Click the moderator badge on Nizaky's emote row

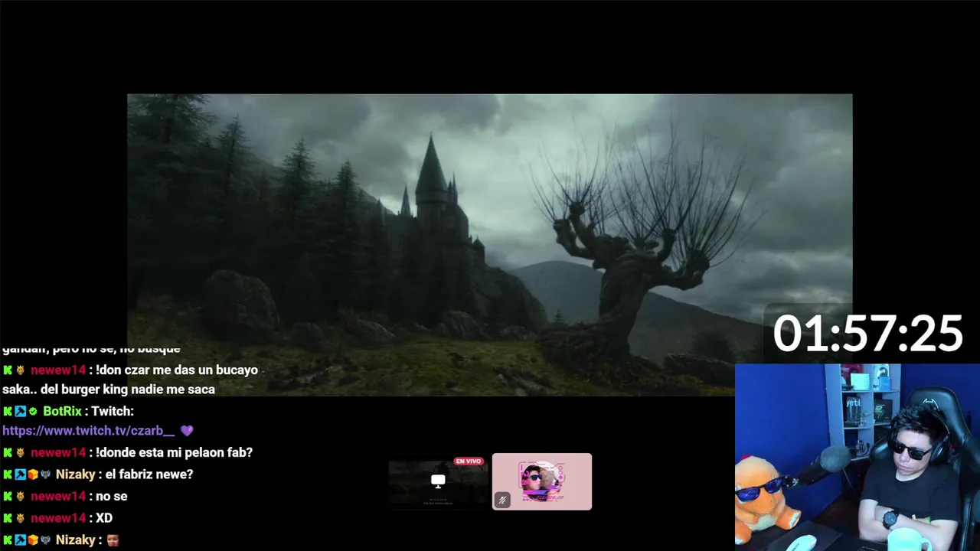pyautogui.click(x=21, y=540)
